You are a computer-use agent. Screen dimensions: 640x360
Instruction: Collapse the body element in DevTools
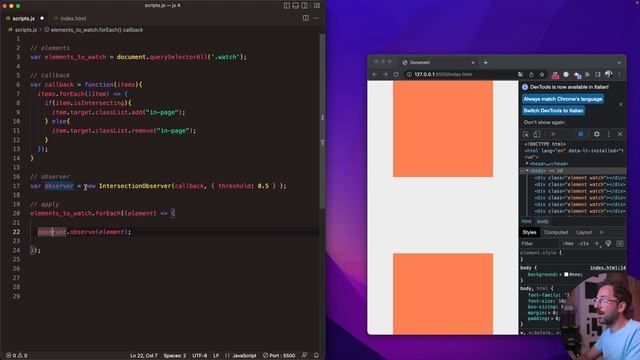[527, 171]
